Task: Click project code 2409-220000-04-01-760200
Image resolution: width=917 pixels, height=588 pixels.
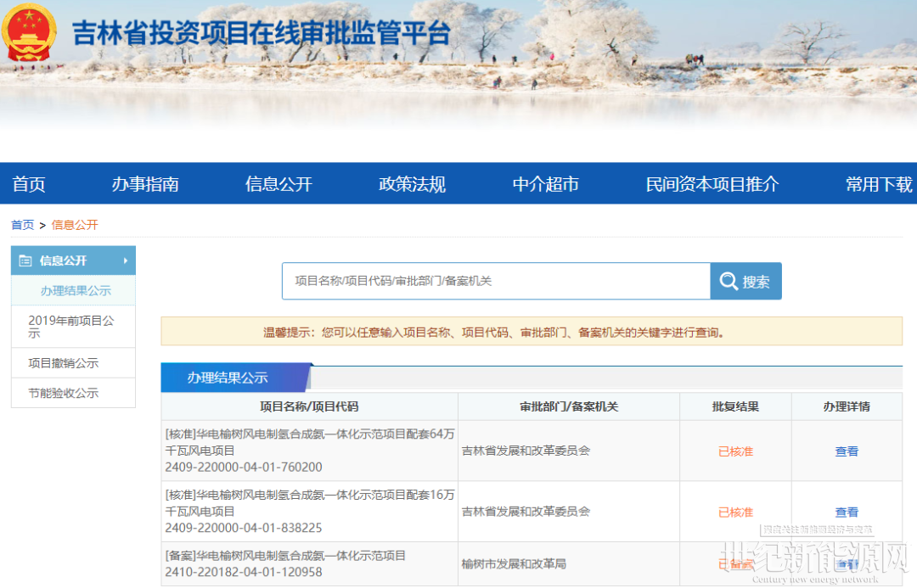Action: click(244, 467)
